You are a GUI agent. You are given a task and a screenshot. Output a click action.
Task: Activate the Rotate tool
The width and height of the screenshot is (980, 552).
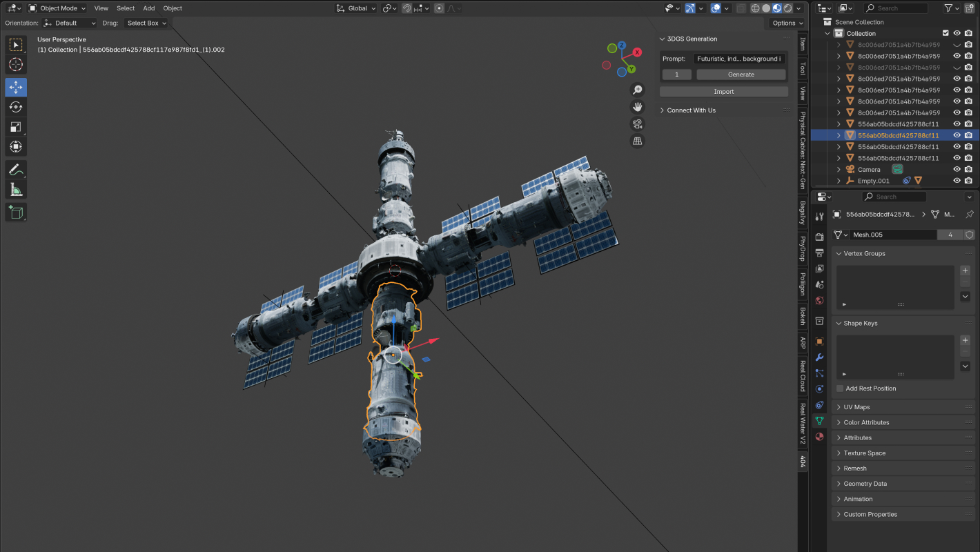[16, 107]
